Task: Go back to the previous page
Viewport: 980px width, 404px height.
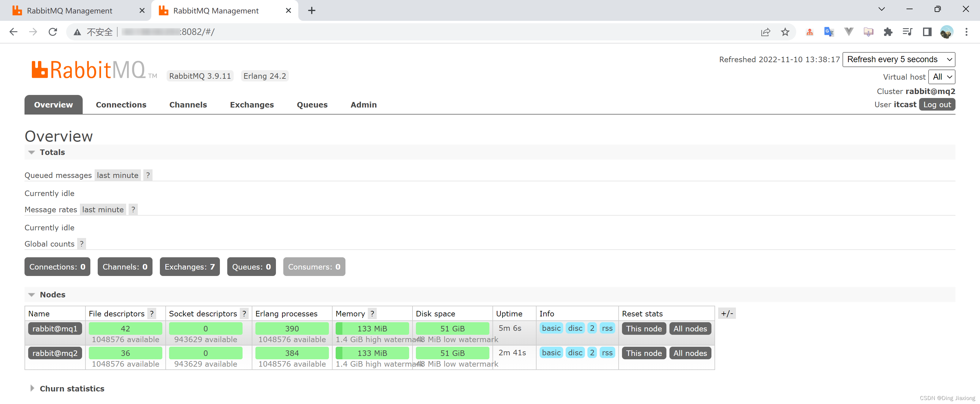Action: [x=13, y=32]
